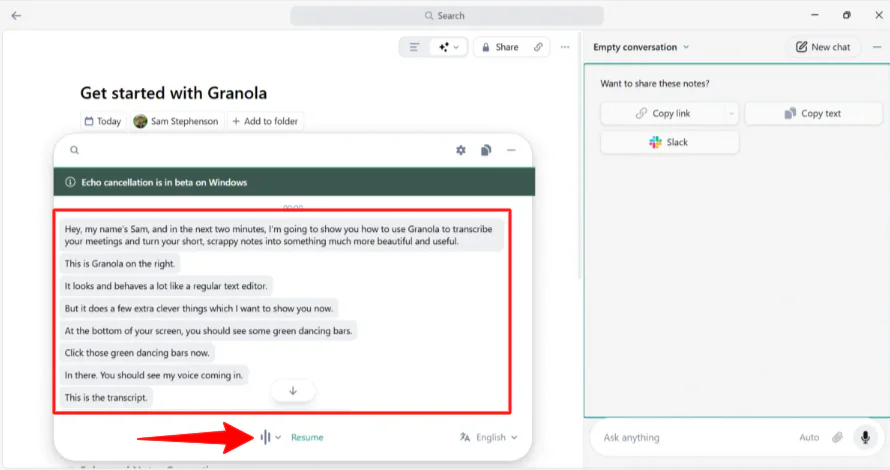Open the English language dropdown

497,437
